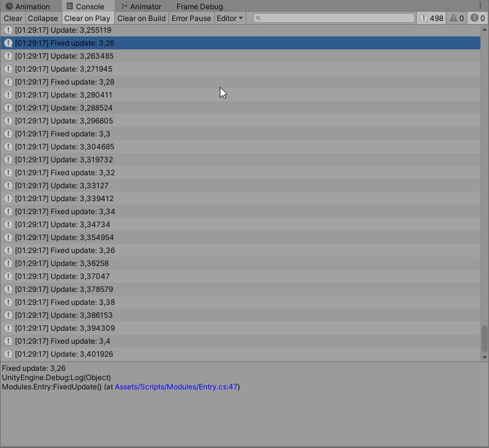Select log entry Fixed update: 3,26
489x448 pixels.
(240, 43)
